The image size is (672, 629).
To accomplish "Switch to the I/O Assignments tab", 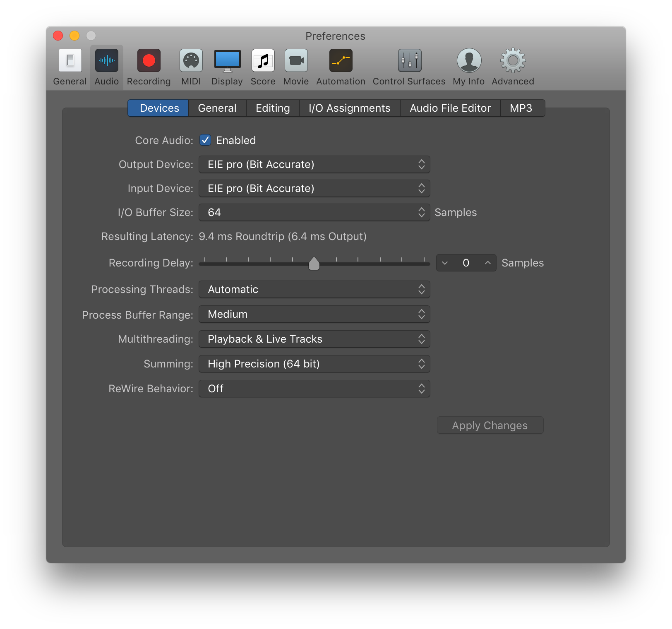I will pos(349,108).
